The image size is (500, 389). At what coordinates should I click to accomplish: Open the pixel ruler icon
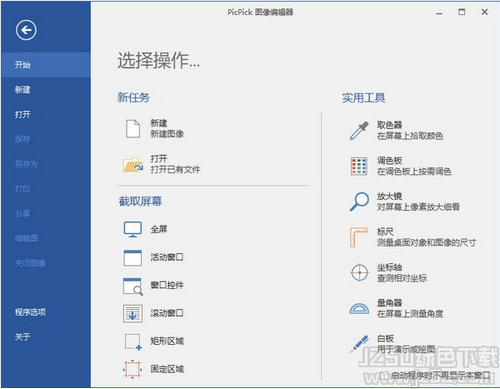pyautogui.click(x=359, y=237)
